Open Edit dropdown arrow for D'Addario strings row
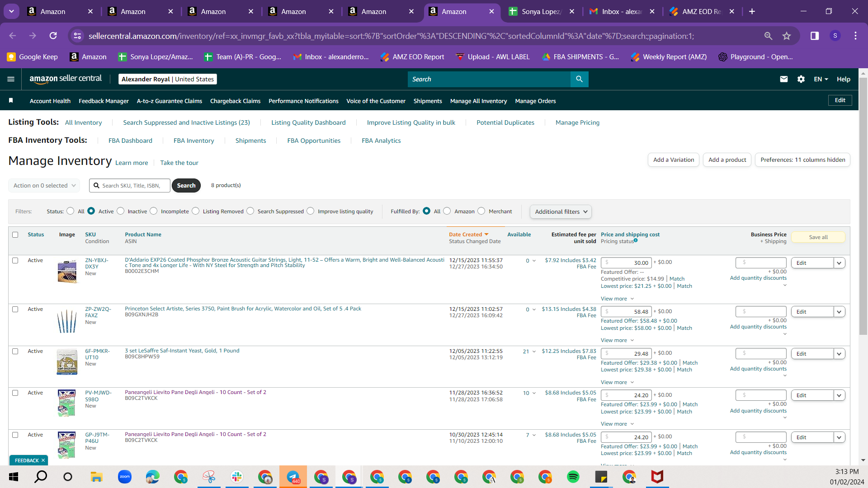Screen dimensions: 868x488 coord(840,263)
